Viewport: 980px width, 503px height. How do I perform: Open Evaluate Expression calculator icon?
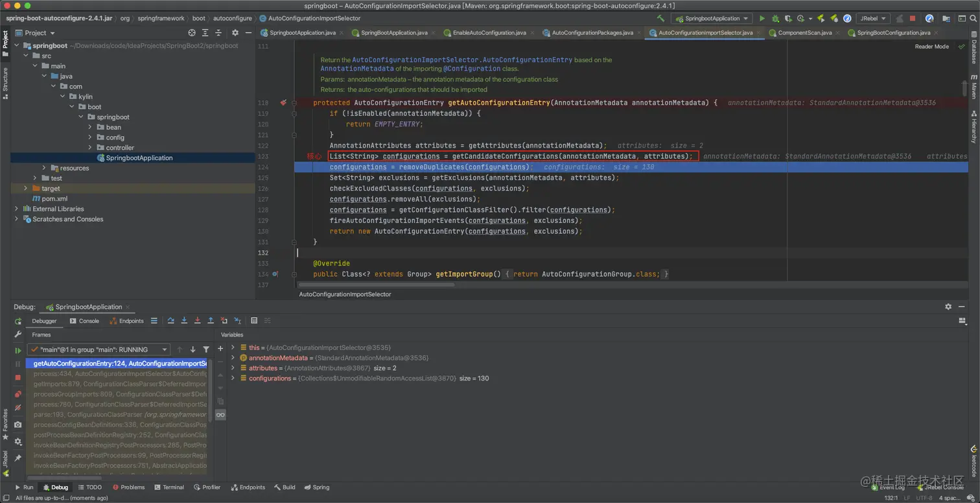pyautogui.click(x=254, y=320)
